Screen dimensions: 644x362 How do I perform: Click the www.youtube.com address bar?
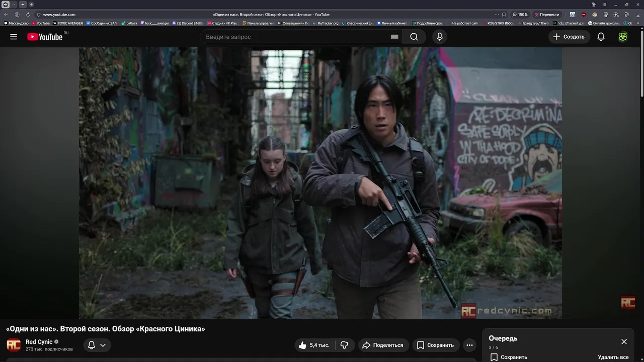tap(59, 15)
